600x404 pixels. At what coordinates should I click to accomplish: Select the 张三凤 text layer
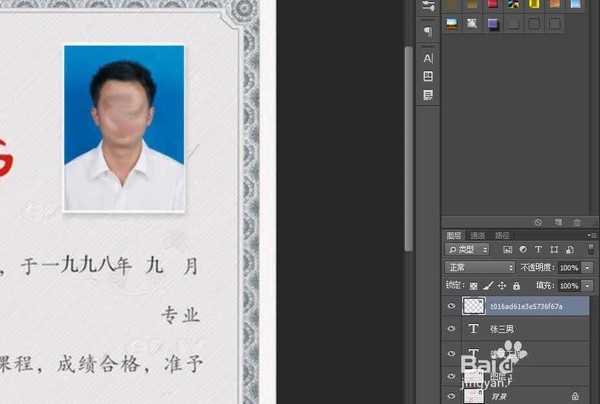pos(520,329)
